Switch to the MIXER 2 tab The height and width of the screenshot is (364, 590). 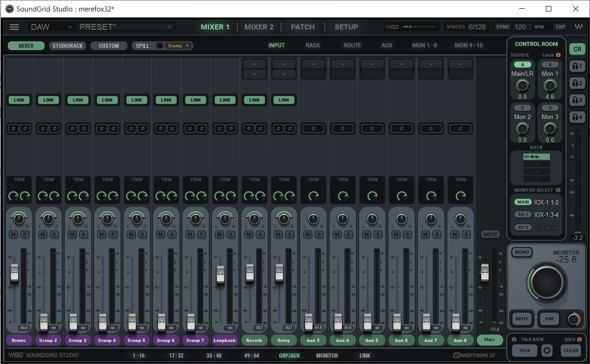tap(259, 27)
